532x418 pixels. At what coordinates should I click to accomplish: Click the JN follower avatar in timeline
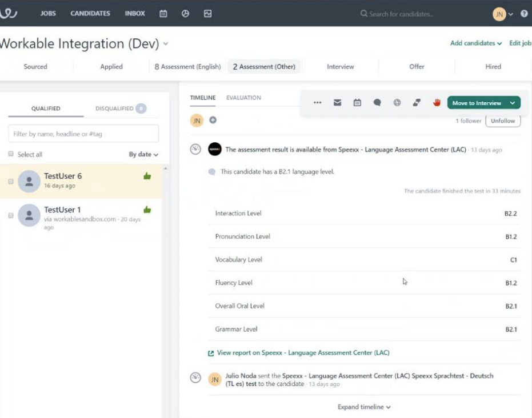[x=197, y=120]
